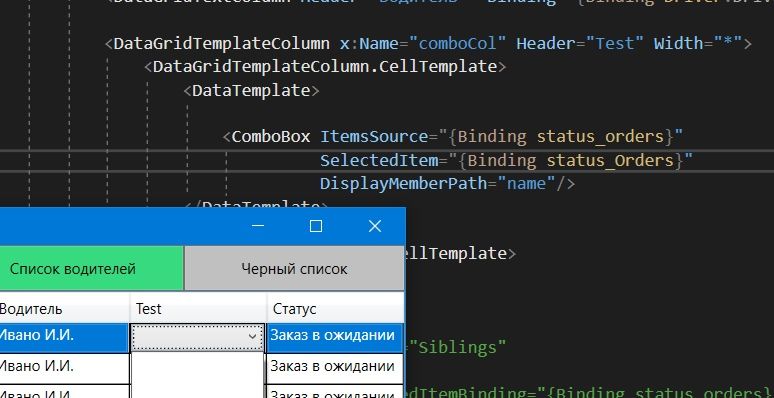Select the second-row Ивано И.И. cell
Image resolution: width=774 pixels, height=398 pixels.
click(64, 368)
